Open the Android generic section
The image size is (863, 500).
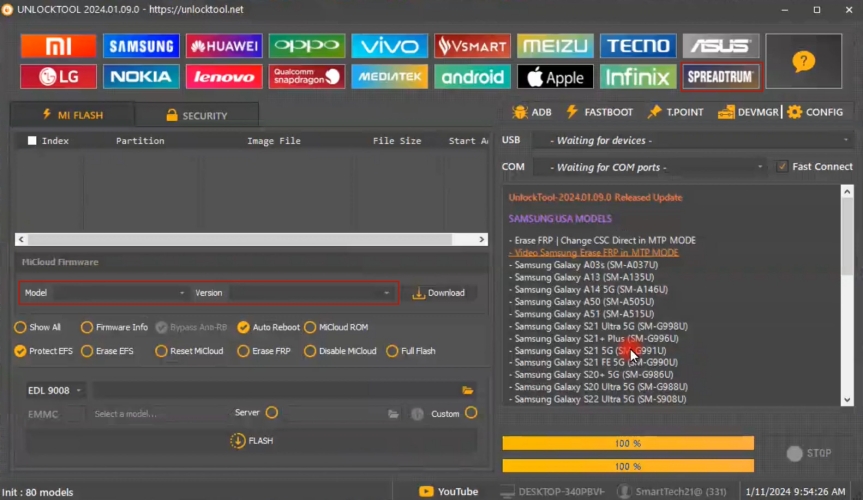click(x=472, y=77)
